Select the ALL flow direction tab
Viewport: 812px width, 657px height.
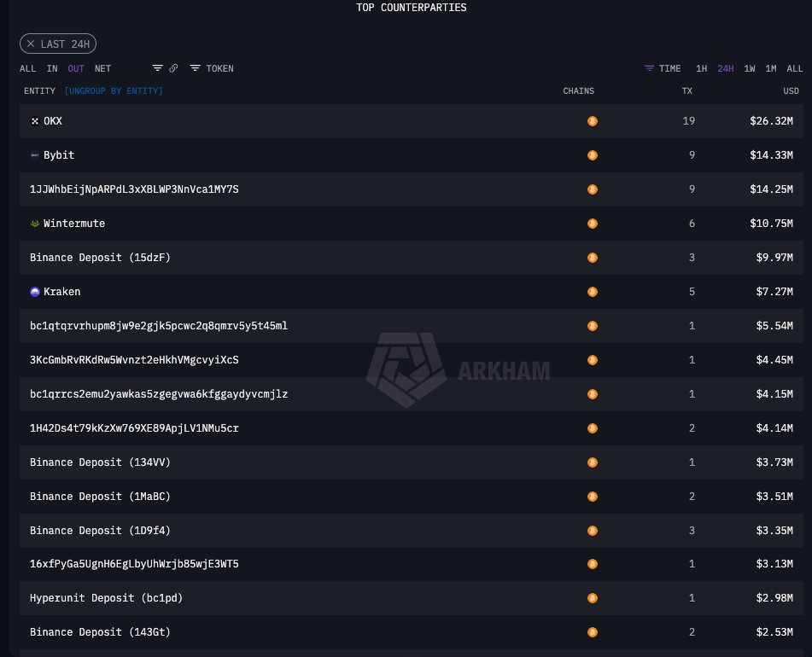pos(28,68)
